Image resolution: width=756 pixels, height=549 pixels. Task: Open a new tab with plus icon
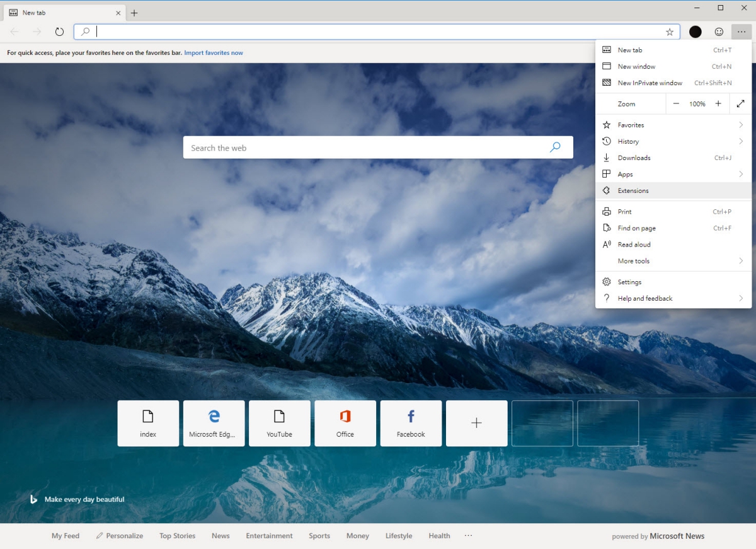click(134, 13)
